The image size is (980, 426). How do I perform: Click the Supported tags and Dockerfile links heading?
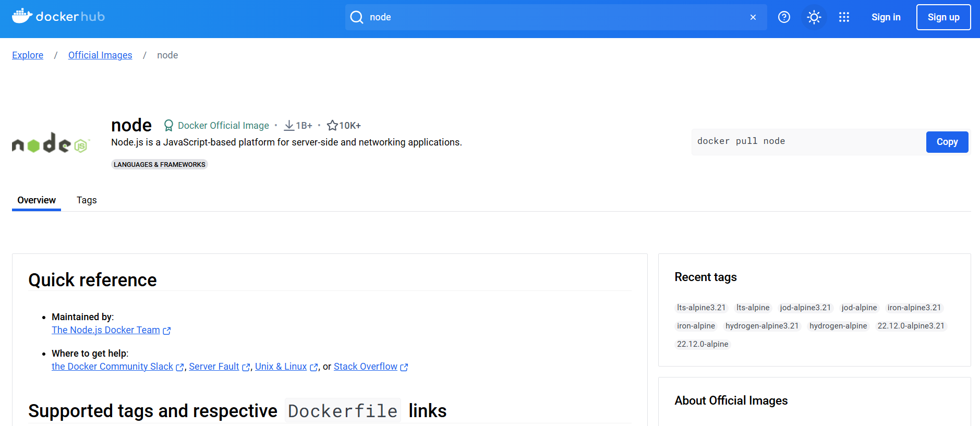pos(237,411)
